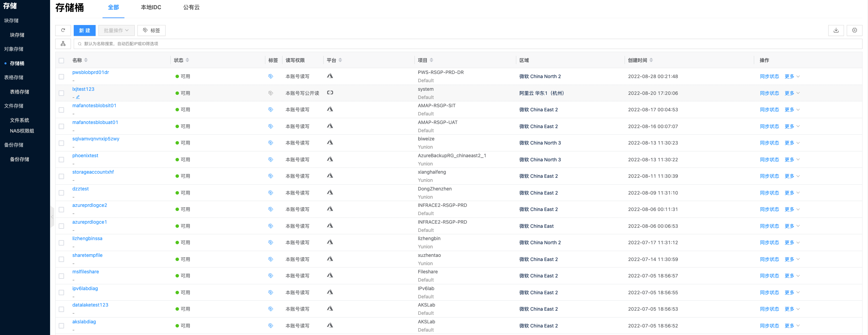Sort by 平台 column sort arrows
The height and width of the screenshot is (335, 868).
click(340, 60)
